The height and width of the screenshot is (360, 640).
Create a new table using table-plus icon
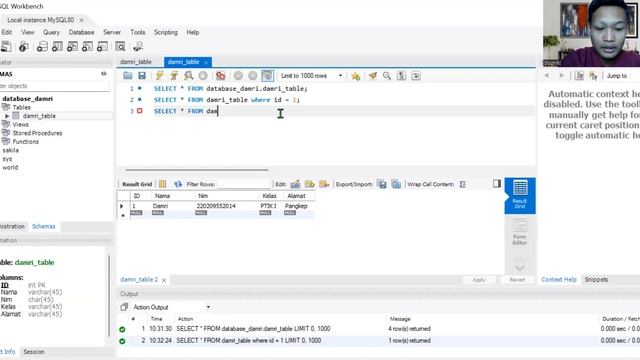[x=57, y=47]
